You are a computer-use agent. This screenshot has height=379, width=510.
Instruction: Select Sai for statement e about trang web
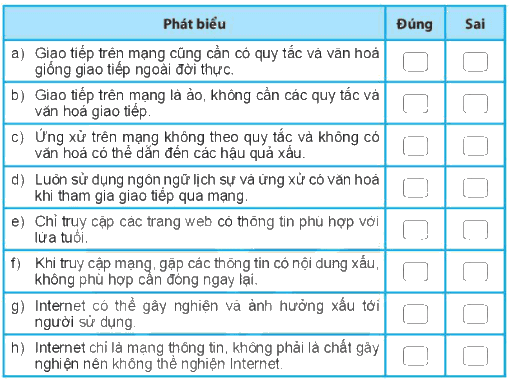[x=475, y=230]
